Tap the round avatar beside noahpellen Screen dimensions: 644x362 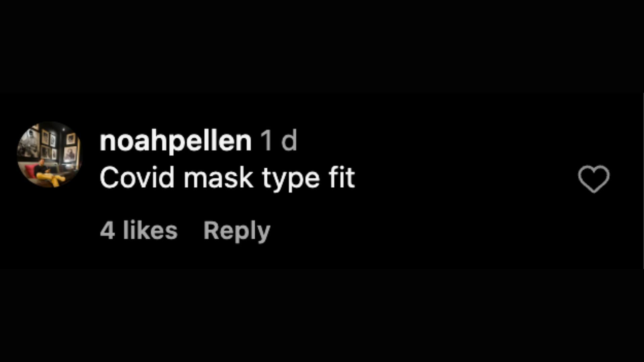click(x=50, y=155)
